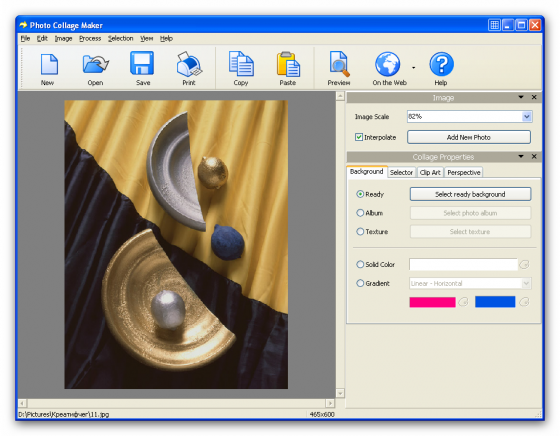Click the canvas photo of bowls
This screenshot has width=560, height=436.
(176, 244)
